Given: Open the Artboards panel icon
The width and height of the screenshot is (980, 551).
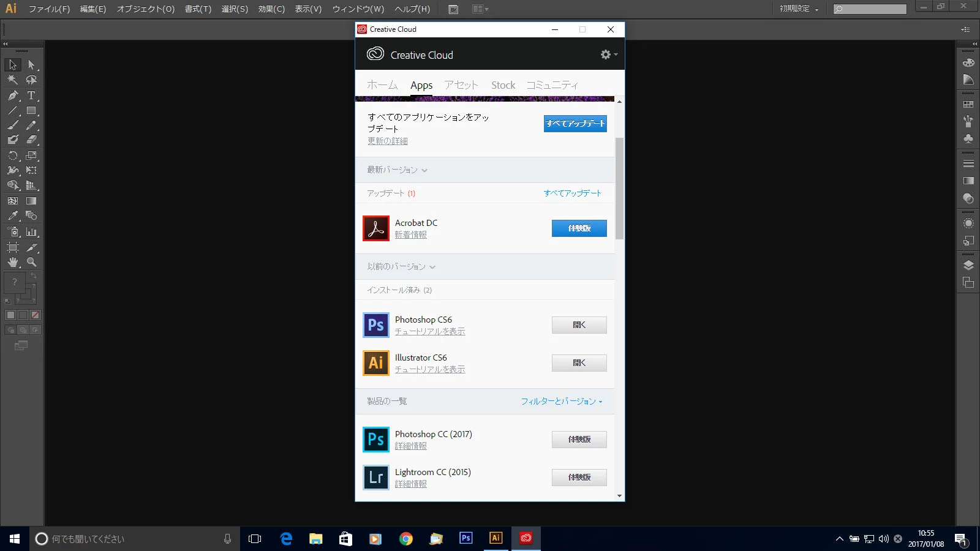Looking at the screenshot, I should [x=968, y=282].
